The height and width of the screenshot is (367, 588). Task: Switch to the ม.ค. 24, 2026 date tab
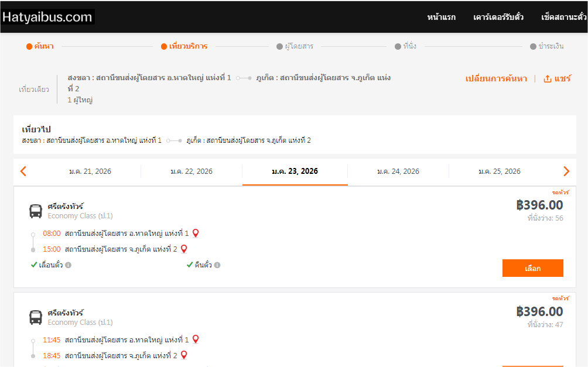tap(398, 172)
